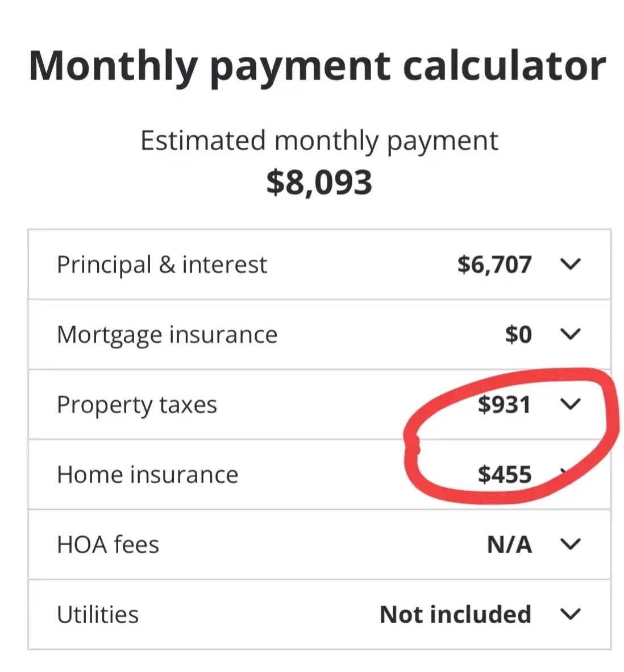This screenshot has width=624, height=672.
Task: Expand the HOA fees chevron
Action: pyautogui.click(x=570, y=544)
